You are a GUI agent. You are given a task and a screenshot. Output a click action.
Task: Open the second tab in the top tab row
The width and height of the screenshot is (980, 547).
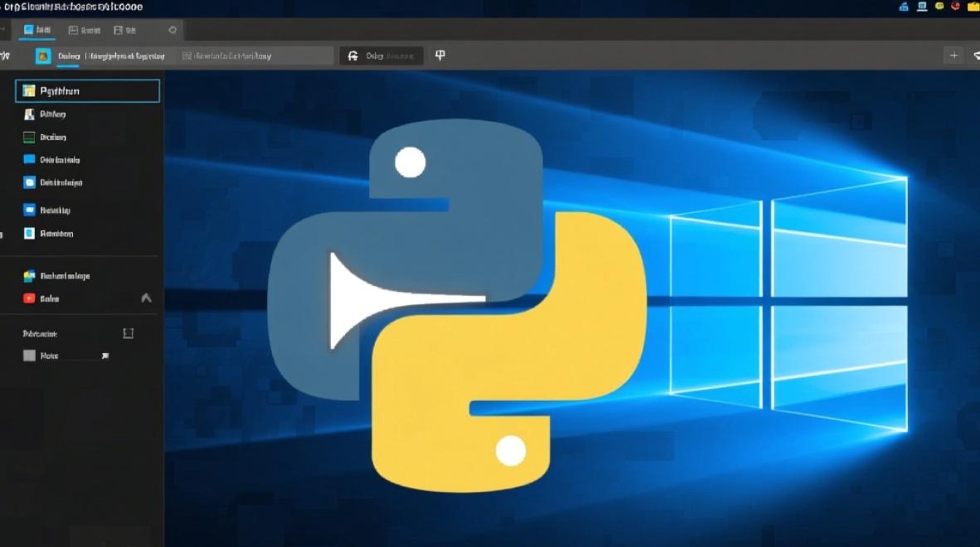click(84, 30)
